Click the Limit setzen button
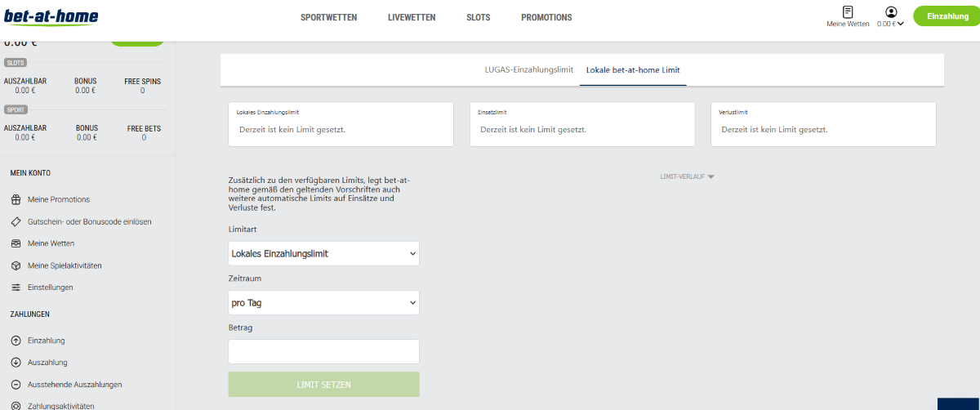Screen dimensions: 980x410 (324, 384)
